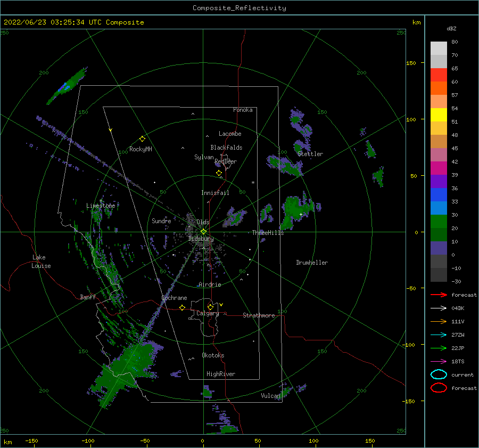Image resolution: width=479 pixels, height=448 pixels.
Task: Click the HighRiver label
Action: click(220, 374)
